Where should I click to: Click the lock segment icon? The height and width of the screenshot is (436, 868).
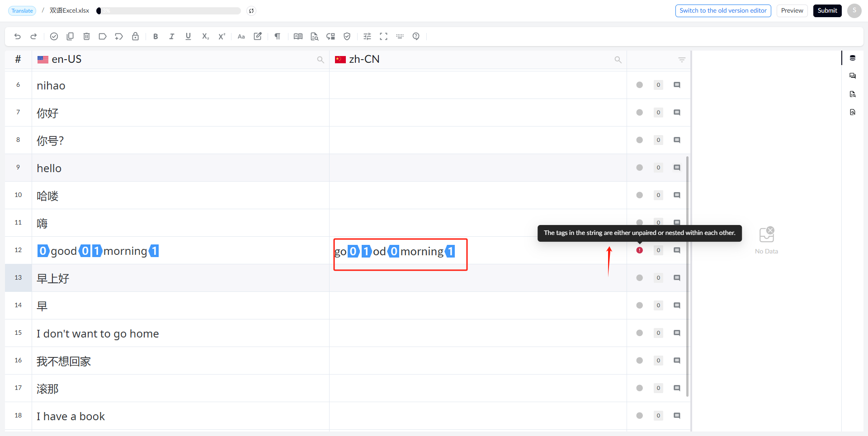coord(135,37)
